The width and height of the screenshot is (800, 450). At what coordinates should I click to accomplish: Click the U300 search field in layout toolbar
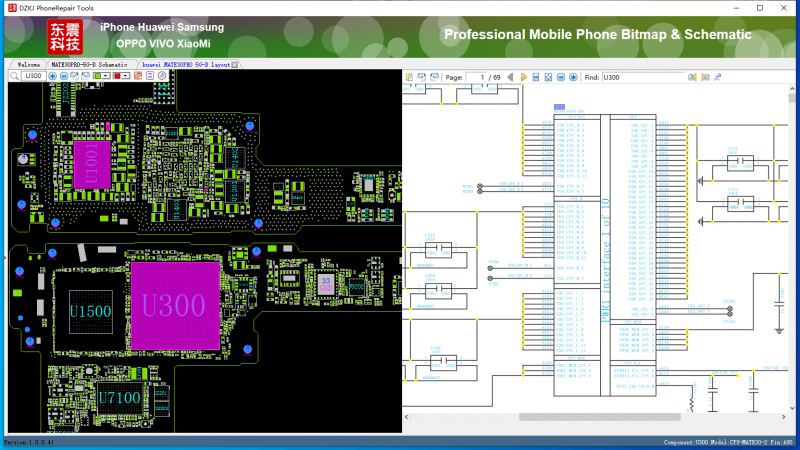click(x=34, y=76)
